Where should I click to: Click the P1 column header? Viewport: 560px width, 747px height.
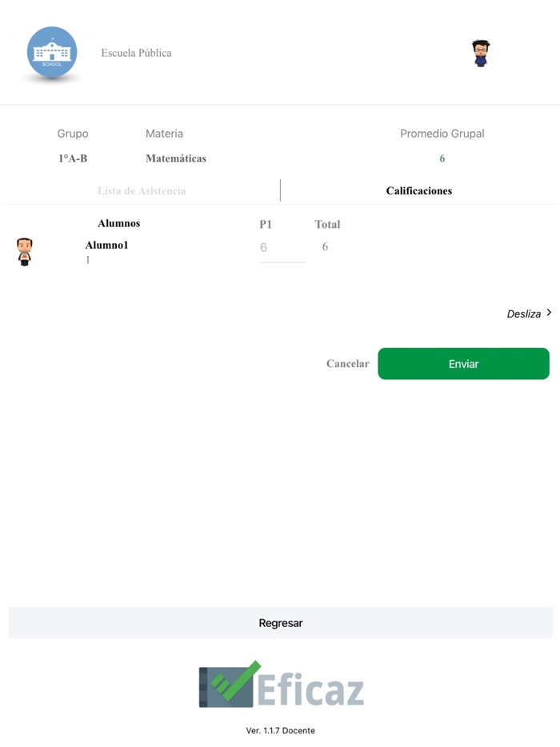(x=266, y=225)
